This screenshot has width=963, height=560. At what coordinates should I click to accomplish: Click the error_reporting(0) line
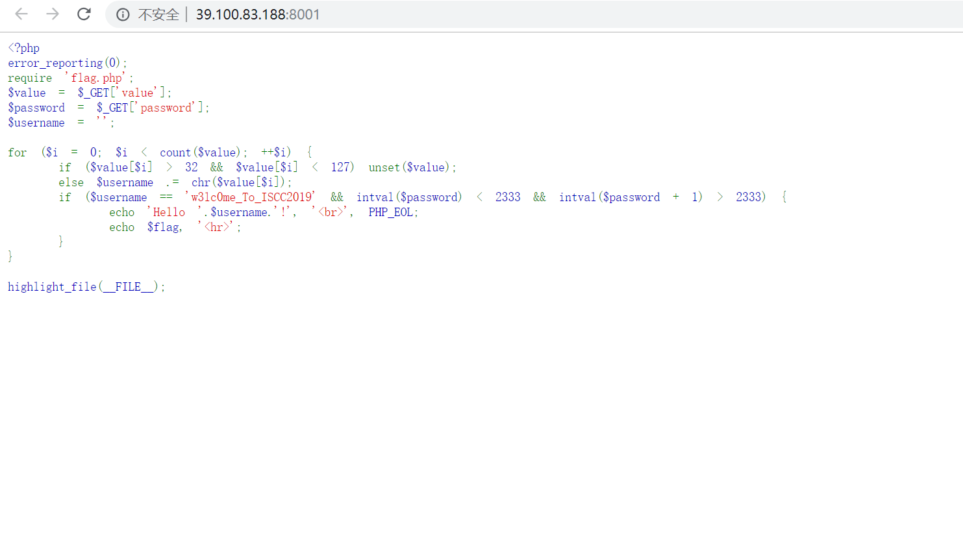[68, 63]
